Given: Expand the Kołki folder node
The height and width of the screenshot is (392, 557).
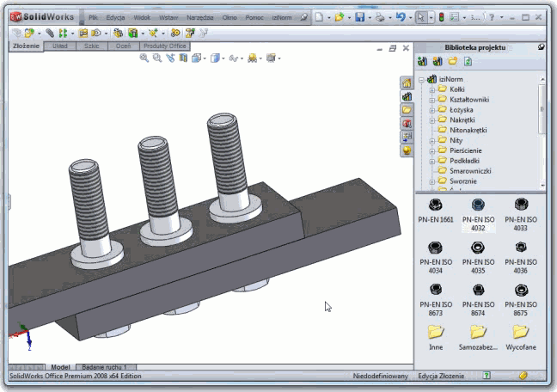Looking at the screenshot, I should click(432, 90).
